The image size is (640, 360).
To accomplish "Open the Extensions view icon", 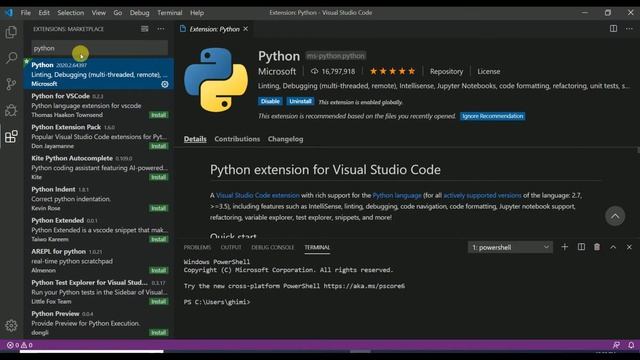I will point(11,136).
